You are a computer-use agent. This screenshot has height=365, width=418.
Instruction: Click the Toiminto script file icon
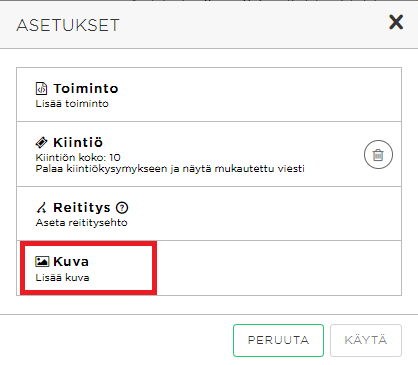click(x=41, y=89)
